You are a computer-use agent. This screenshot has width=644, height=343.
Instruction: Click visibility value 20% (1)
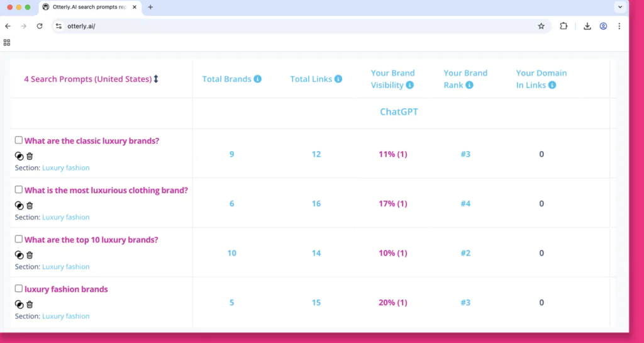pyautogui.click(x=392, y=302)
